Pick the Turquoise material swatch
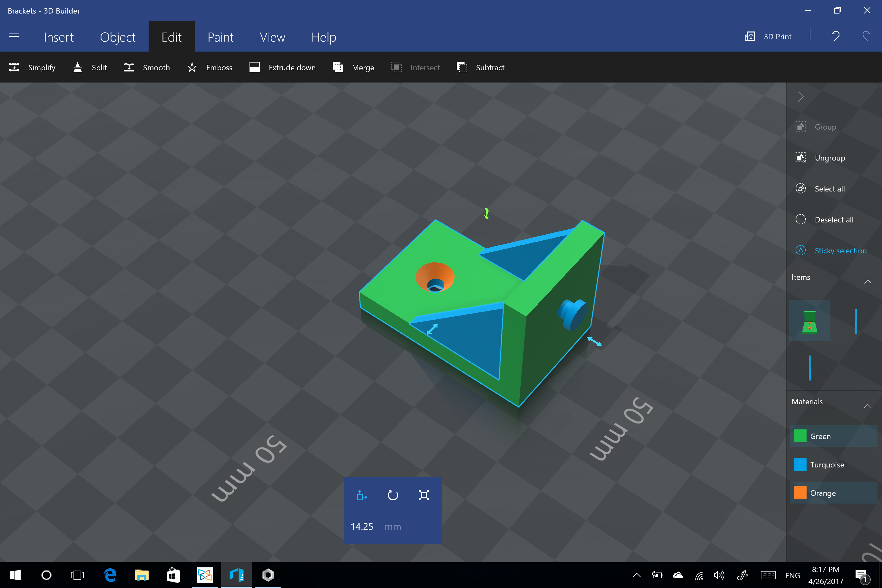 800,464
